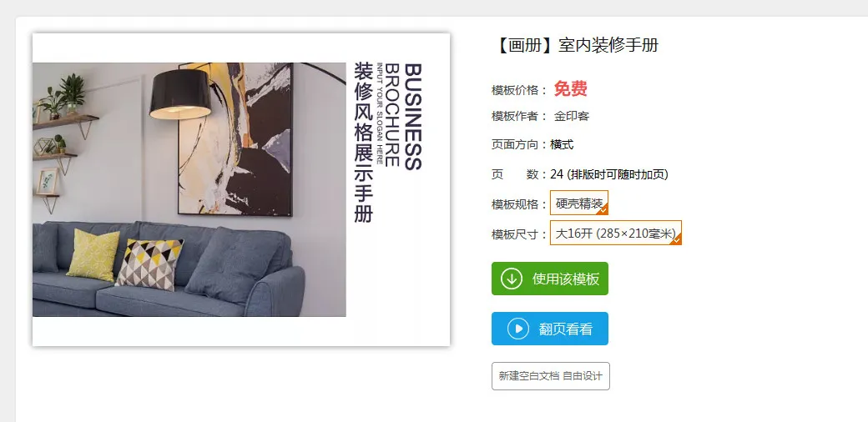Use this template via 使用该模板 button
The width and height of the screenshot is (868, 422).
pyautogui.click(x=550, y=279)
